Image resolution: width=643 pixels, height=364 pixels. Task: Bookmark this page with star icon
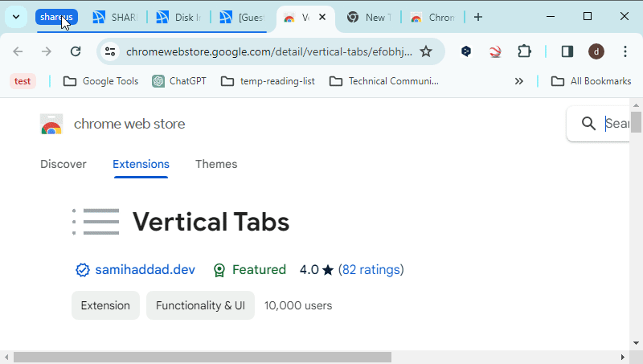pyautogui.click(x=426, y=51)
